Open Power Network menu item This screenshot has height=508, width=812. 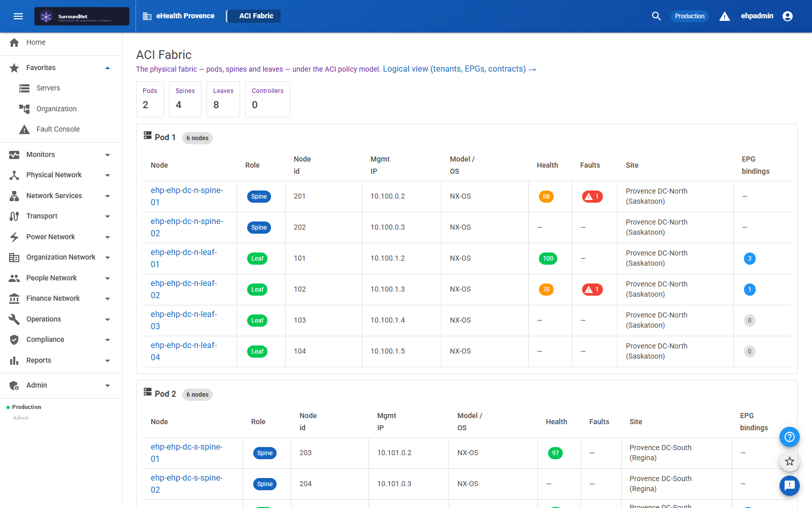pos(61,237)
